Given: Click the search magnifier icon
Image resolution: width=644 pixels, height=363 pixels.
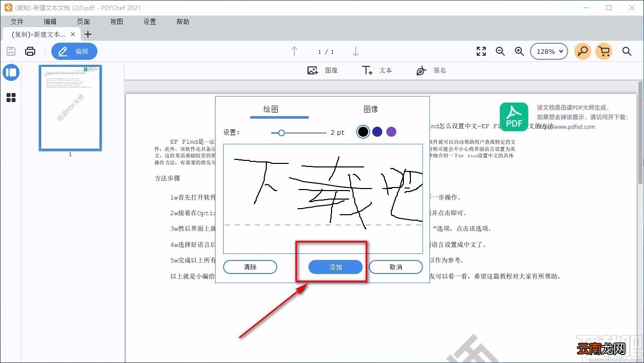Looking at the screenshot, I should [x=627, y=51].
